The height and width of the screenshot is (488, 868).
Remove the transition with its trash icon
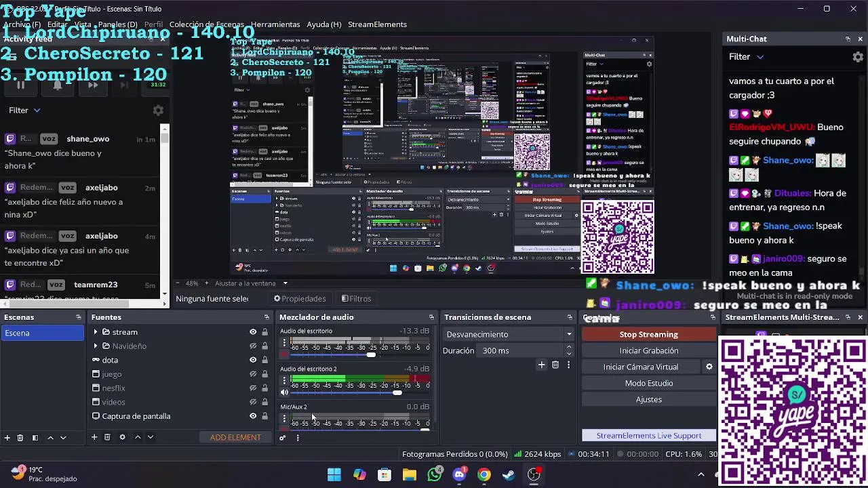tap(555, 365)
